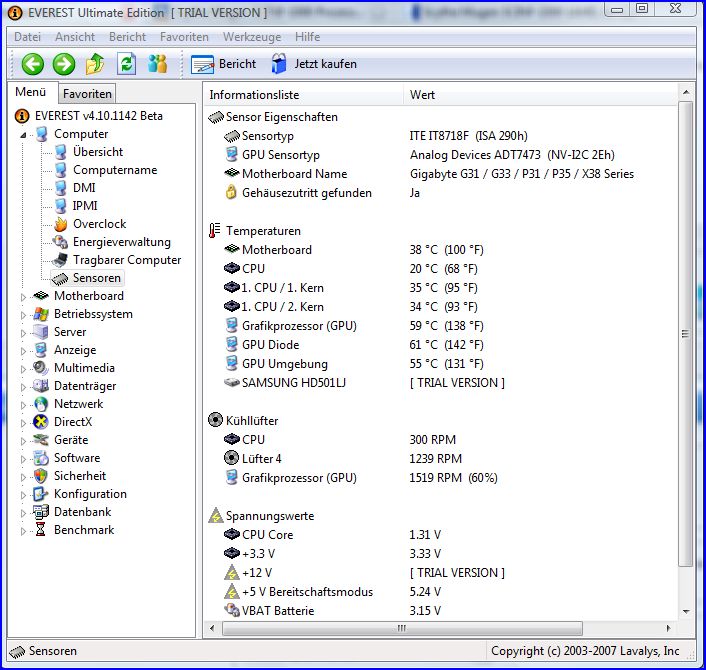Click the horizontal scrollbar thumb
Image resolution: width=706 pixels, height=670 pixels.
coord(402,628)
